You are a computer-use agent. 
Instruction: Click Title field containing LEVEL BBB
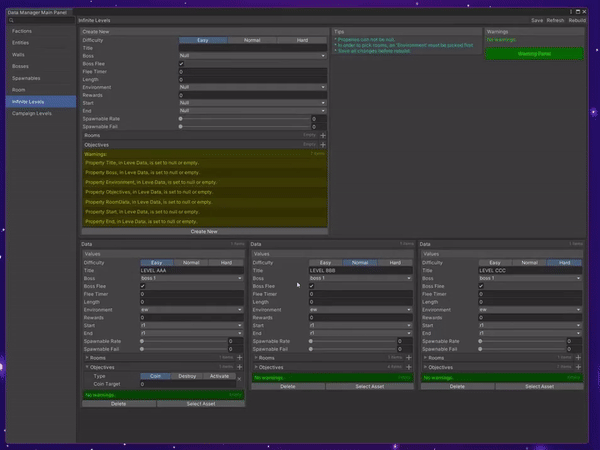[x=361, y=271]
